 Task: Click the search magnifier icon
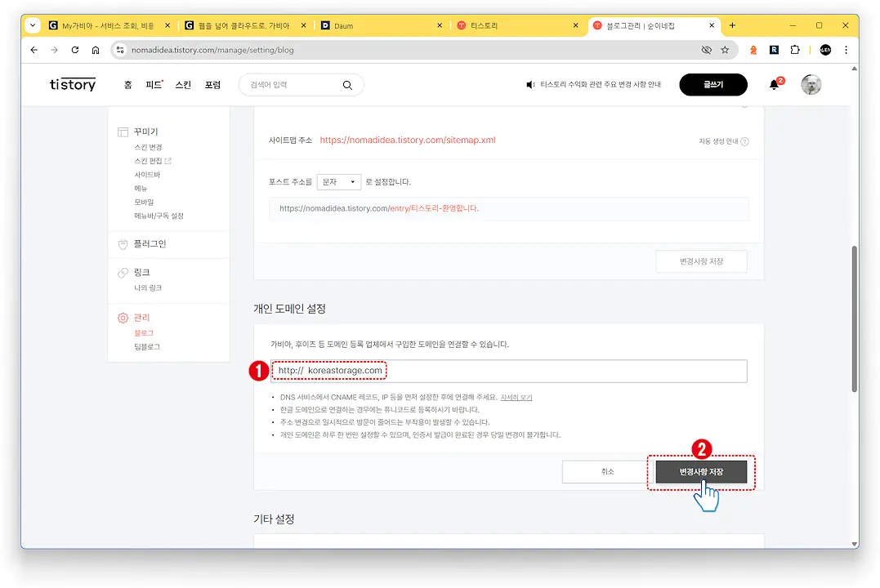point(346,85)
